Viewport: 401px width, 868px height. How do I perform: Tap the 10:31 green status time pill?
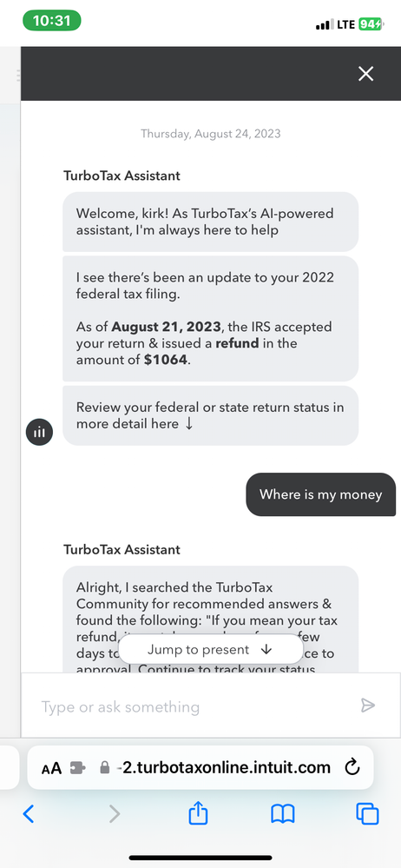click(52, 21)
